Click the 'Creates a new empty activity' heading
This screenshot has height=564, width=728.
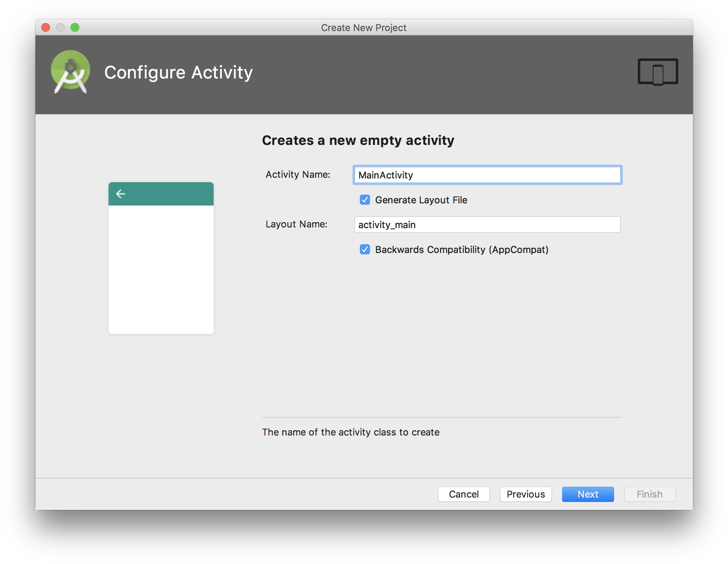click(358, 141)
